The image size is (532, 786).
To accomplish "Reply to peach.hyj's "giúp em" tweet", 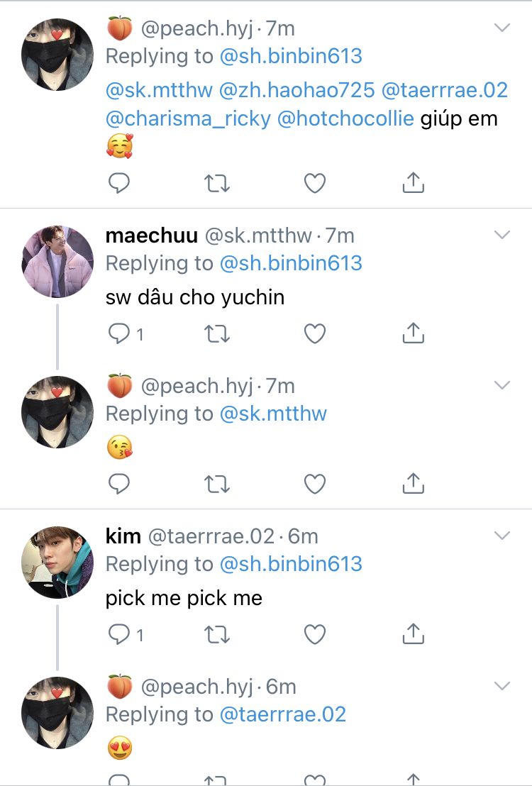I will (119, 184).
